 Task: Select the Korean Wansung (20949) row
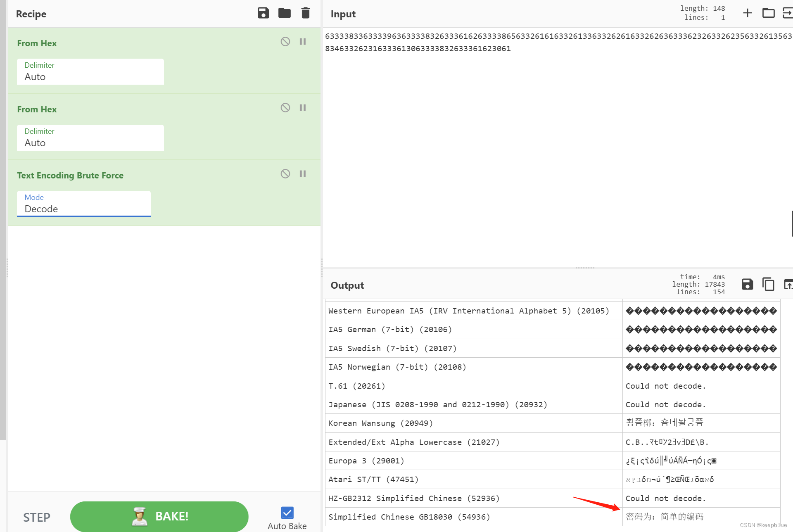click(x=553, y=423)
